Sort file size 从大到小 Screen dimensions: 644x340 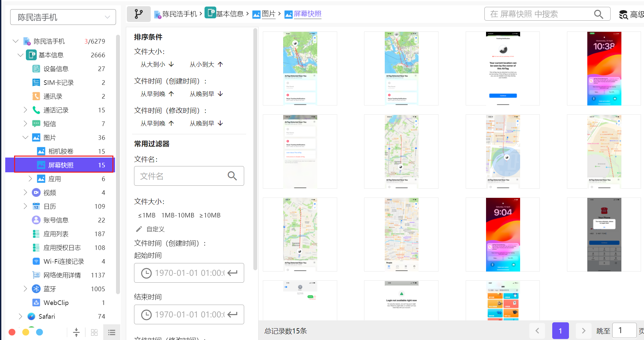(157, 65)
